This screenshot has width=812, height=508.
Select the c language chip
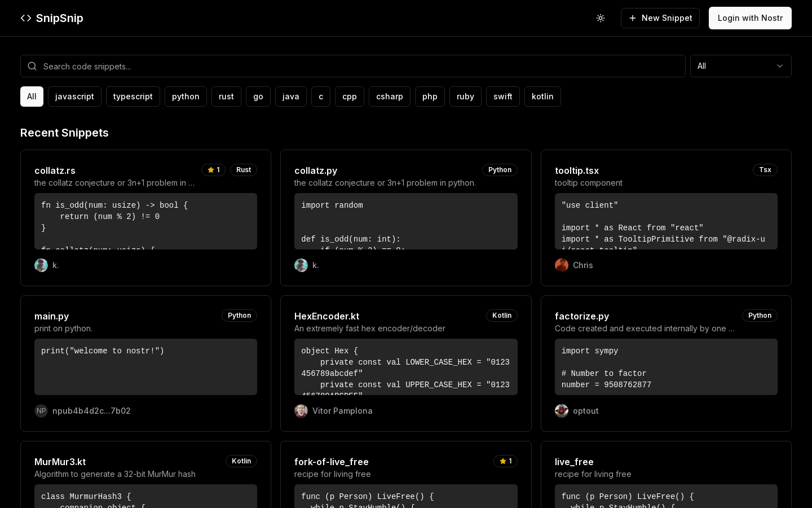click(321, 97)
